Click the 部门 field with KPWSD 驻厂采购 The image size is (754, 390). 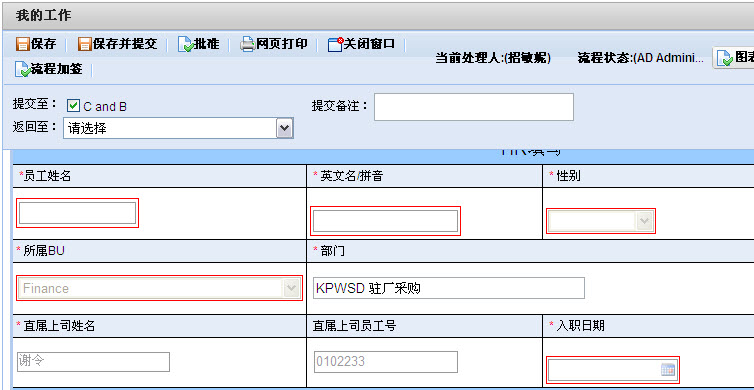pos(449,288)
